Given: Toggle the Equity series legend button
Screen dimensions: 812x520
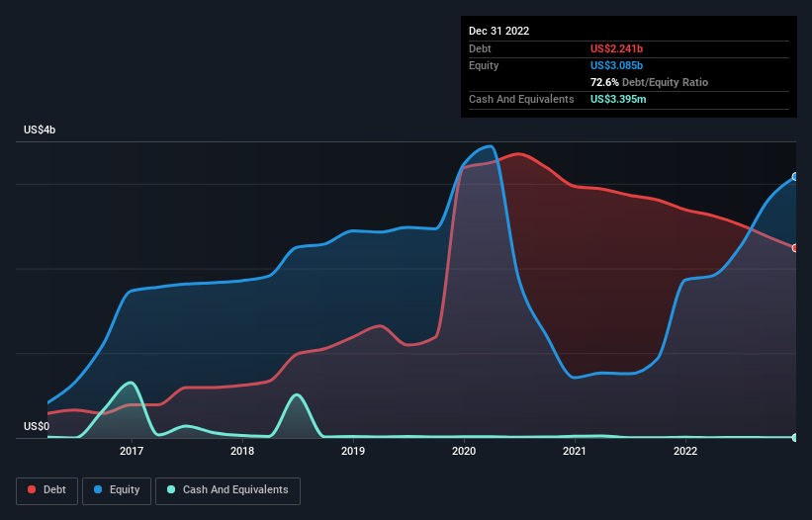Looking at the screenshot, I should (x=117, y=490).
